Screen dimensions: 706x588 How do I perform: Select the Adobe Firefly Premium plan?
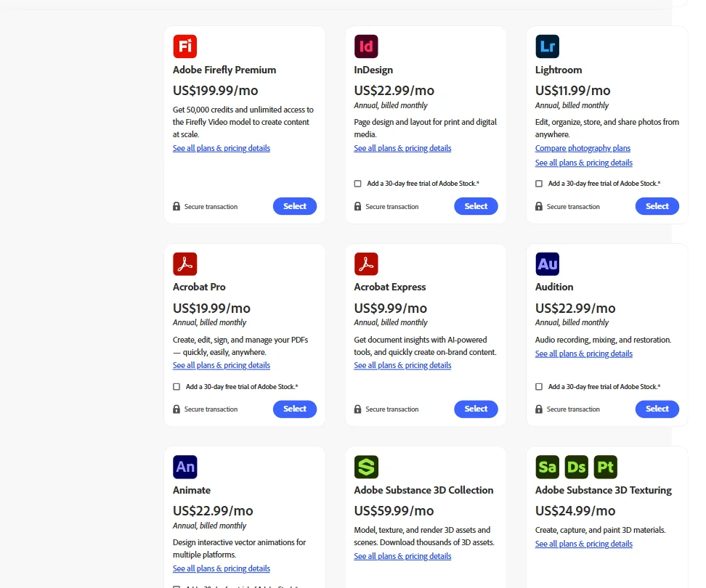pos(295,206)
